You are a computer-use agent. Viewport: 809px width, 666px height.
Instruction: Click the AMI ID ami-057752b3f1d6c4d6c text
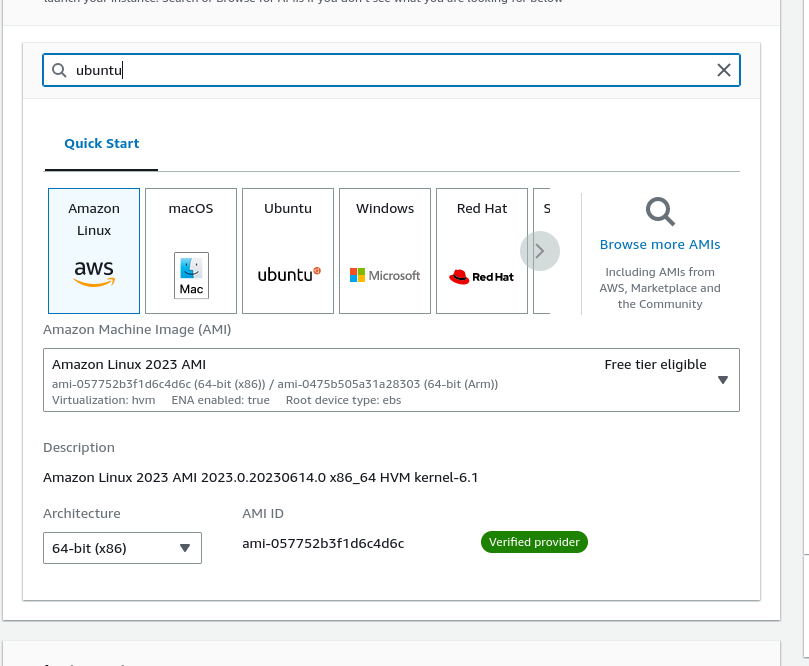(x=323, y=543)
